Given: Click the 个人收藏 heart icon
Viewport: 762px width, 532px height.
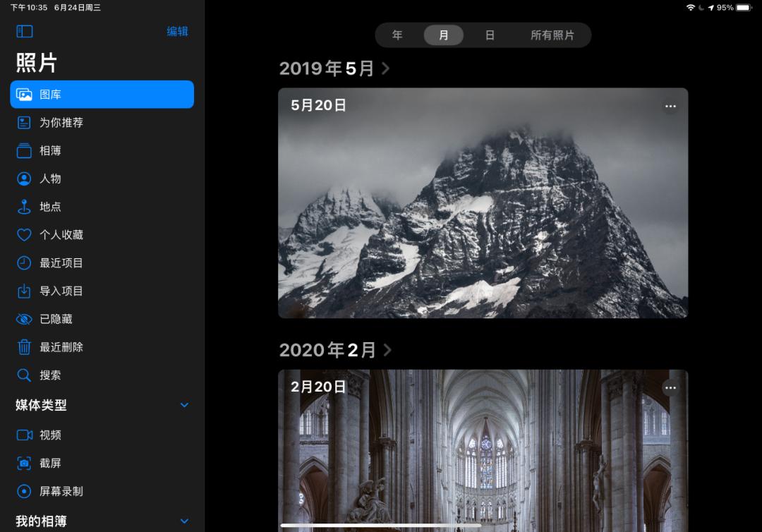Looking at the screenshot, I should (24, 235).
